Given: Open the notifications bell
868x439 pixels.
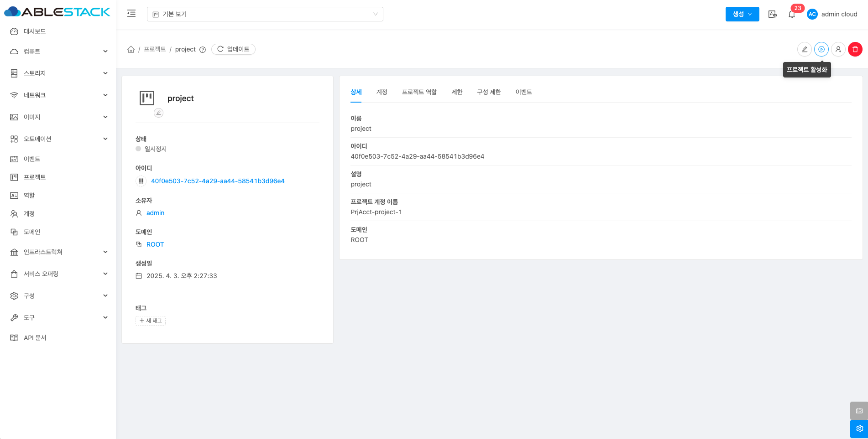Looking at the screenshot, I should (x=791, y=15).
